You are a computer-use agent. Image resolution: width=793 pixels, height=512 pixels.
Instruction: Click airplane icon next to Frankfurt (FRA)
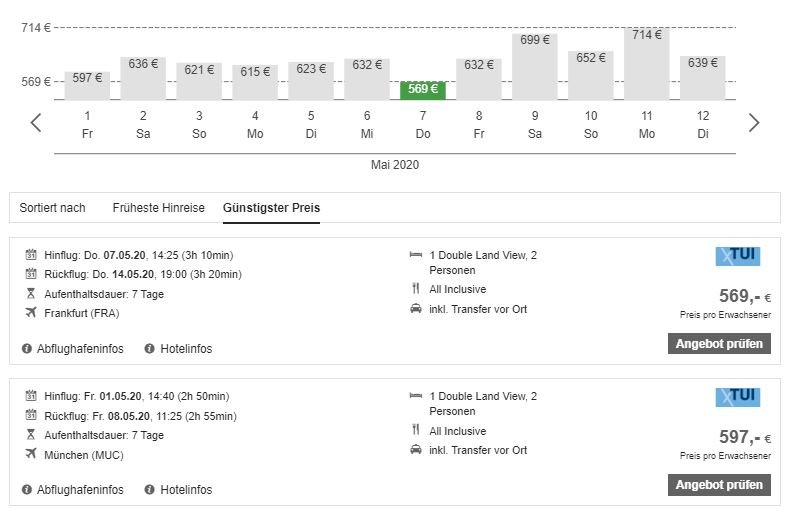[x=31, y=313]
